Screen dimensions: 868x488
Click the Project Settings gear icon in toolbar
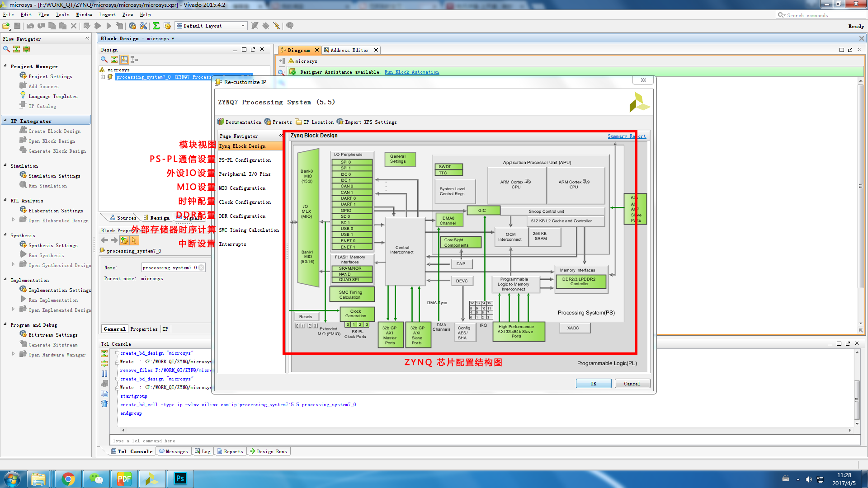coord(132,26)
